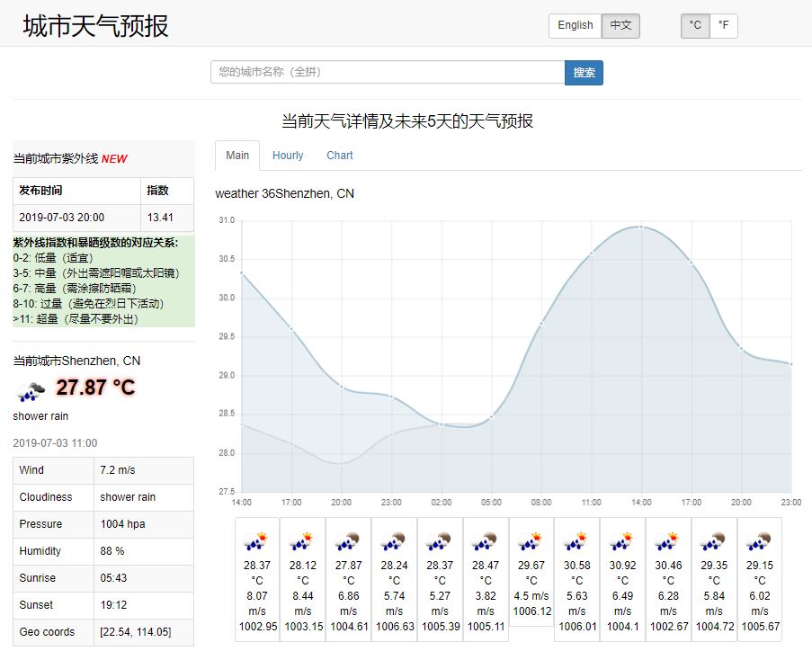
Task: Click the chart's peak point at 14:00
Action: tap(640, 227)
